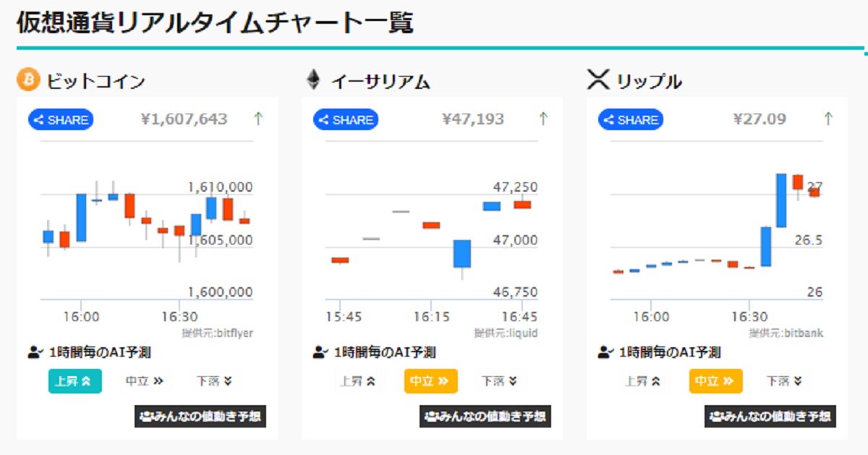Click the Ethereum diamond logo icon
868x455 pixels.
point(313,80)
